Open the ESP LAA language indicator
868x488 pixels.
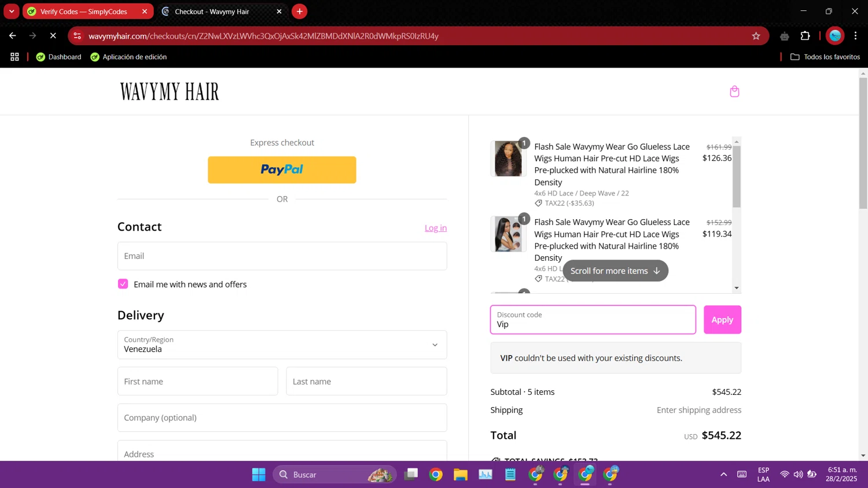pos(763,475)
